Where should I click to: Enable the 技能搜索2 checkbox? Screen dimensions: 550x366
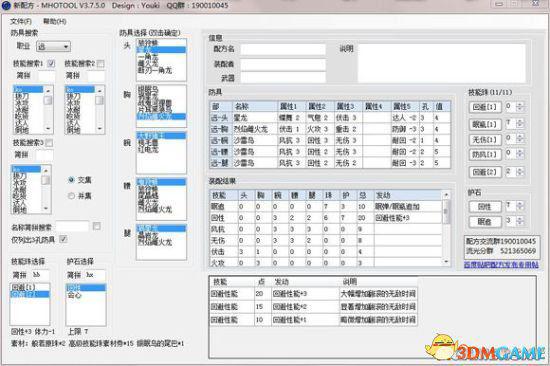[101, 64]
